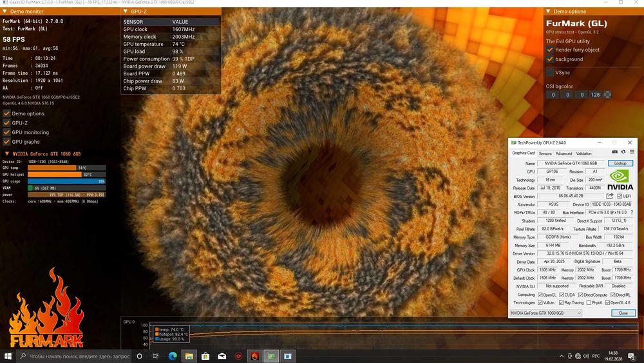Click the OSI bgcolor 128 value field
This screenshot has width=644, height=363.
(x=595, y=95)
